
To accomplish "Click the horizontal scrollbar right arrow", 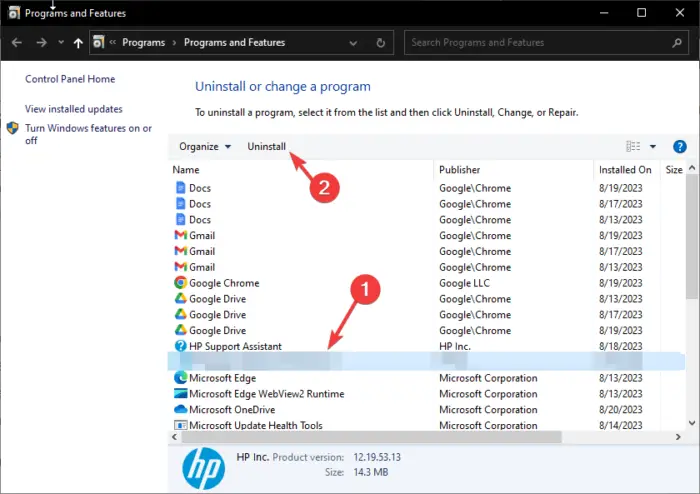I will pos(678,437).
